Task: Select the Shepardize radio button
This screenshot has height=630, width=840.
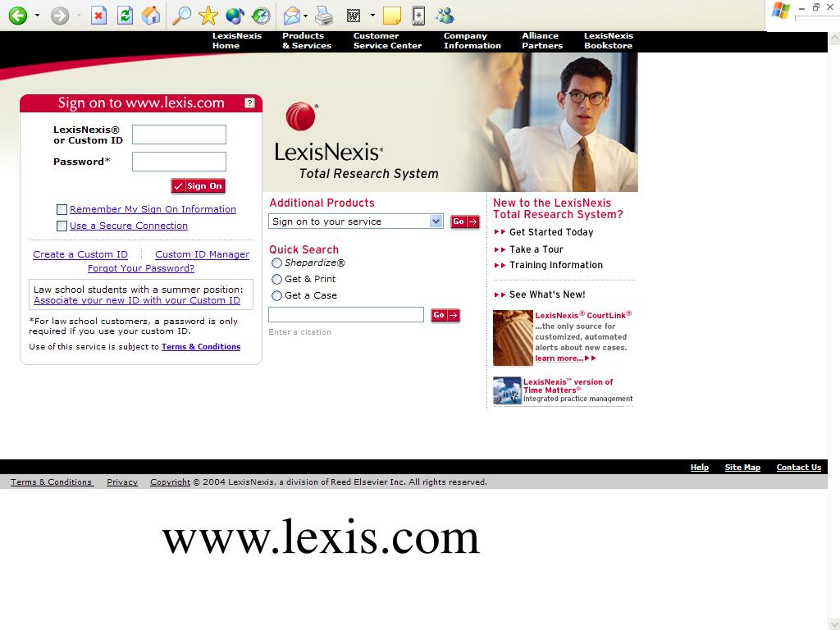Action: click(276, 263)
